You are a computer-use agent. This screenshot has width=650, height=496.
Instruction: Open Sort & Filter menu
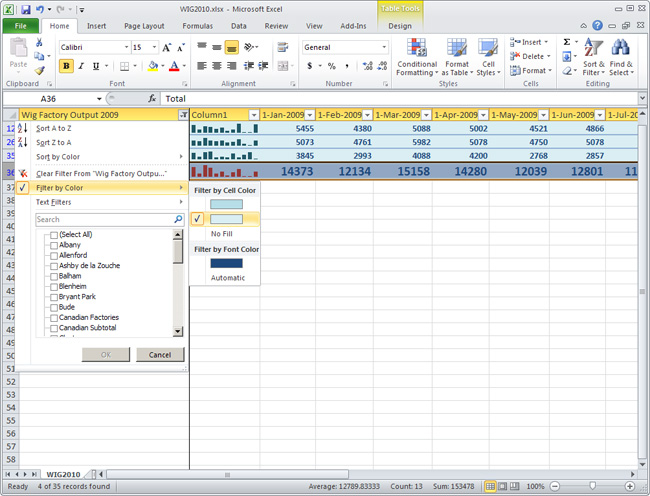click(594, 57)
